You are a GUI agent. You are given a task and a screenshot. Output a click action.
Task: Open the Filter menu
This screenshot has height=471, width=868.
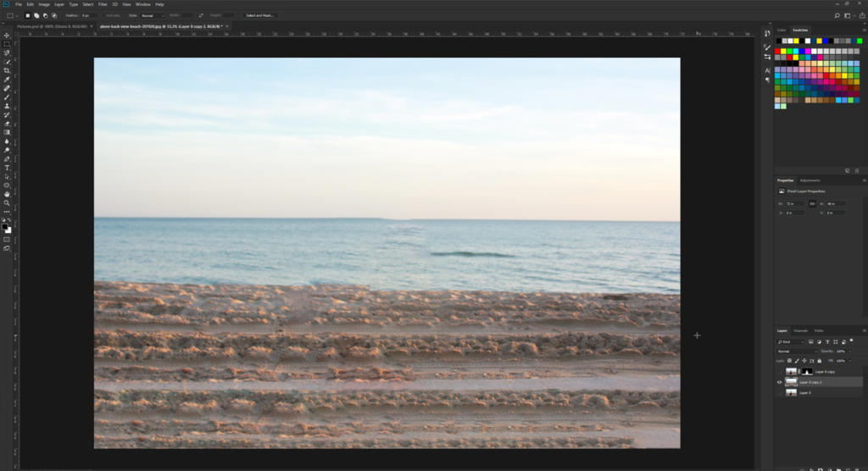(x=103, y=4)
